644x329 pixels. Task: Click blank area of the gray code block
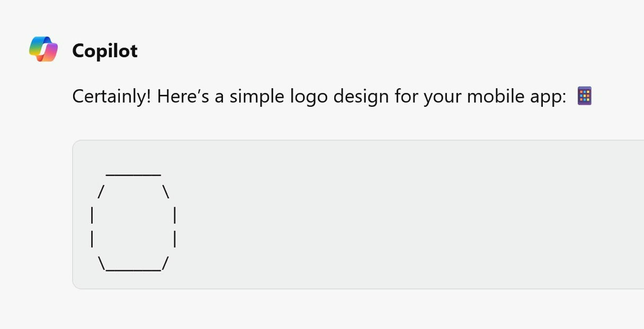(x=413, y=214)
